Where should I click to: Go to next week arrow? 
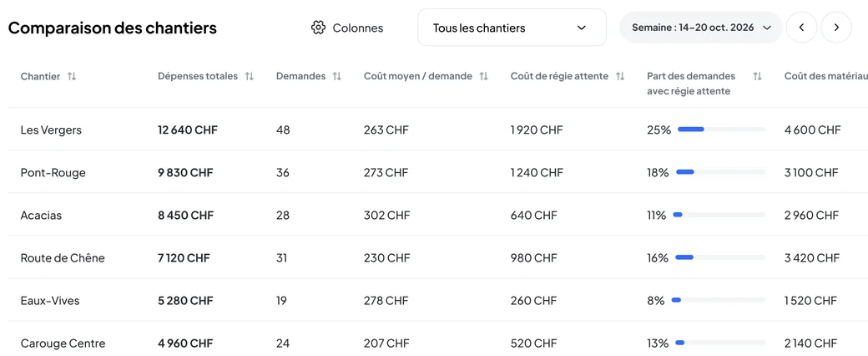click(836, 28)
